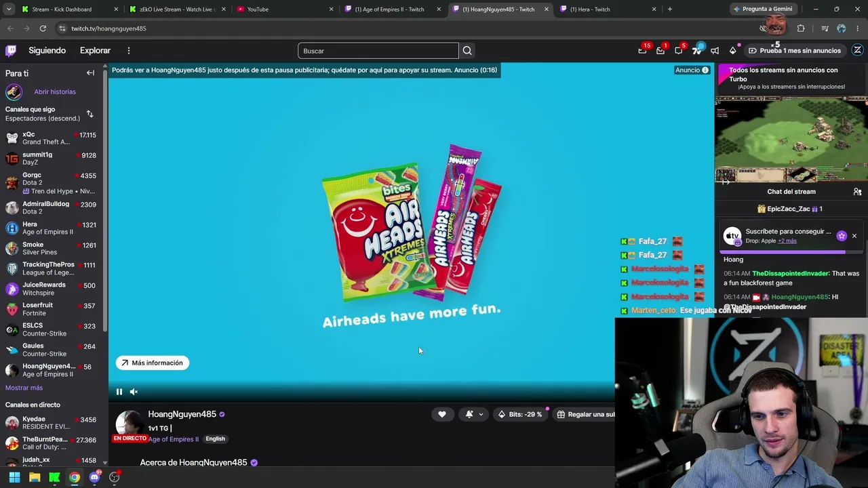
Task: Click Prueba 1 mes sin anuncios button
Action: 795,50
